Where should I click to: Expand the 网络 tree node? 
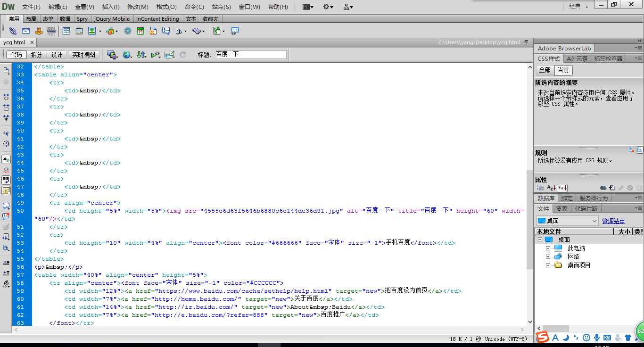(548, 256)
